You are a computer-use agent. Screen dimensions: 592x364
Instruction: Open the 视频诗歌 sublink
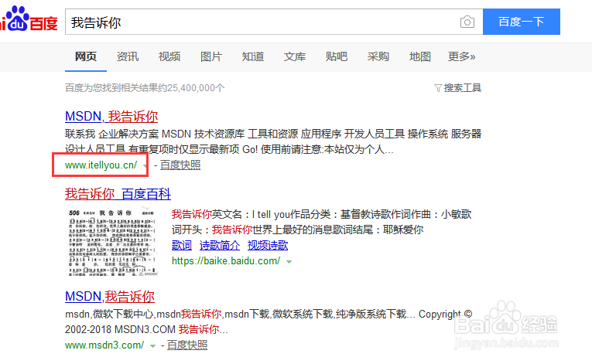pos(268,246)
